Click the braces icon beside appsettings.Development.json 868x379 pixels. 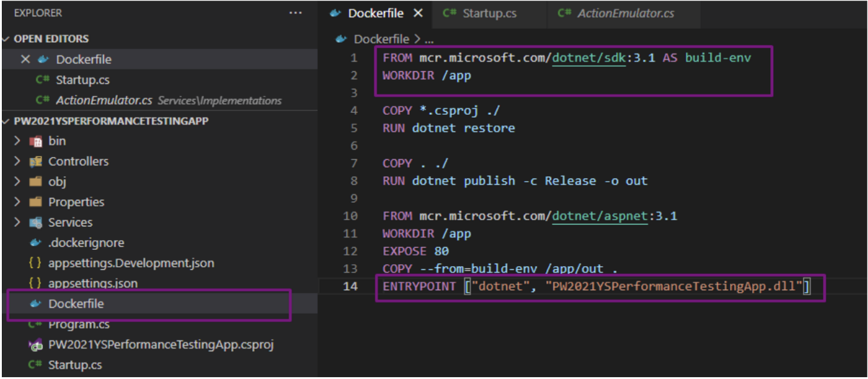click(x=36, y=263)
